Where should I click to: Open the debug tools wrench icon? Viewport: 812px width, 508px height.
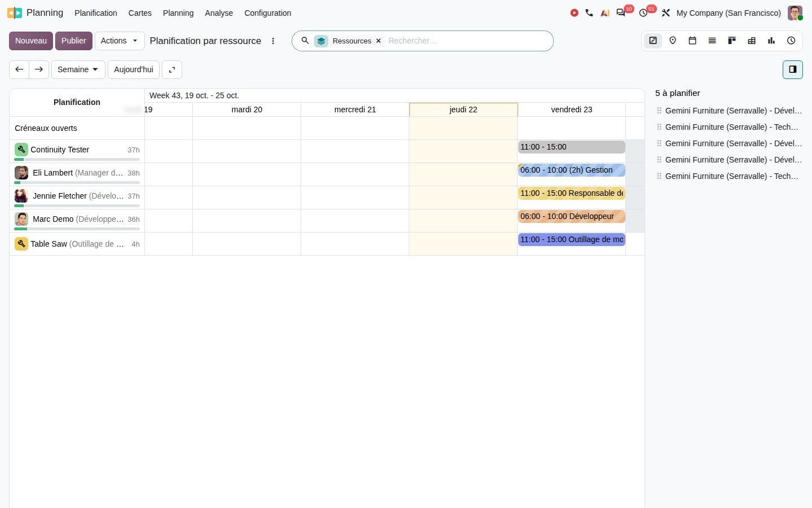(666, 13)
